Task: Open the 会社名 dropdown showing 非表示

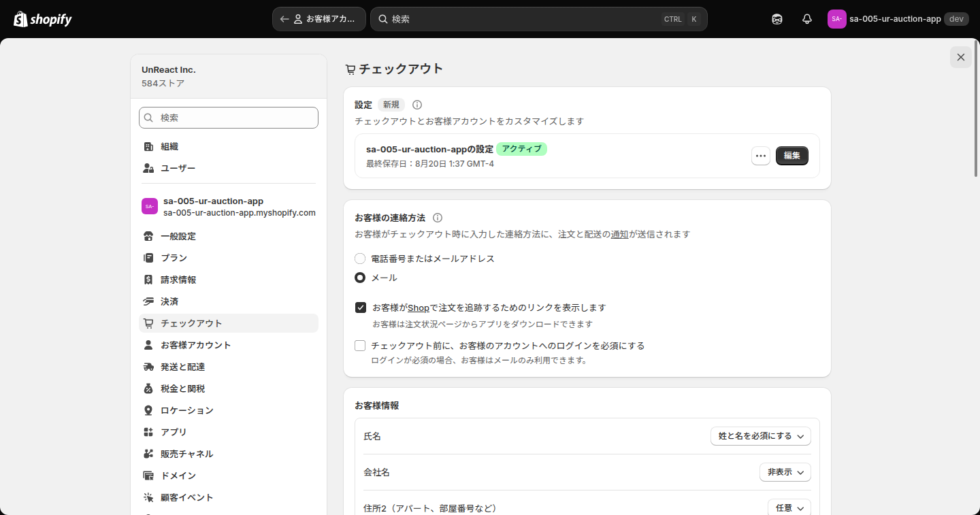Action: point(785,472)
